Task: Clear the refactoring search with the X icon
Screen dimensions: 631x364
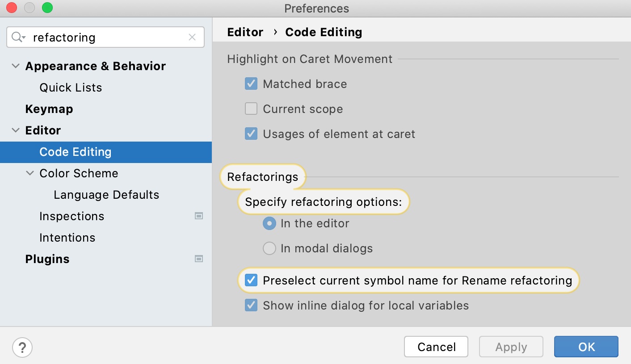Action: coord(192,37)
